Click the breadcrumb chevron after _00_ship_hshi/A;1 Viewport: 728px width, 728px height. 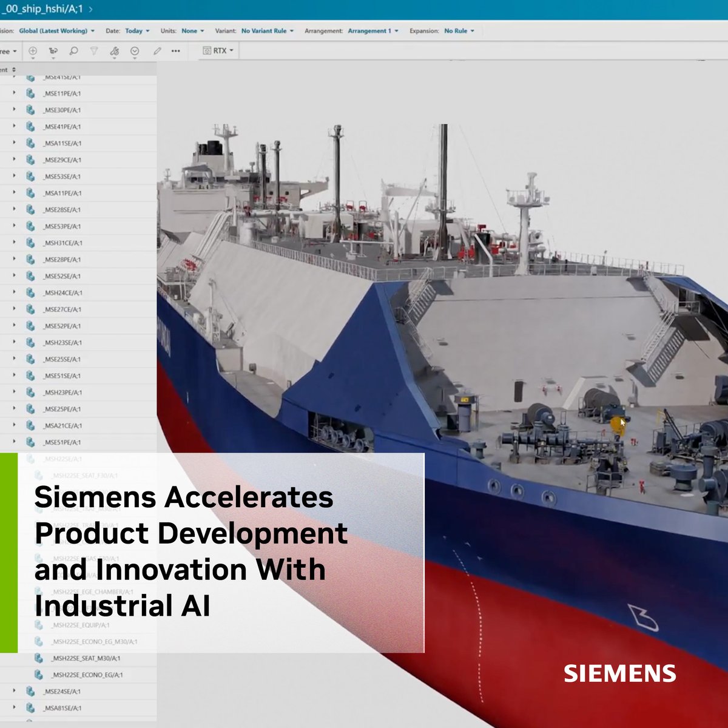(90, 10)
